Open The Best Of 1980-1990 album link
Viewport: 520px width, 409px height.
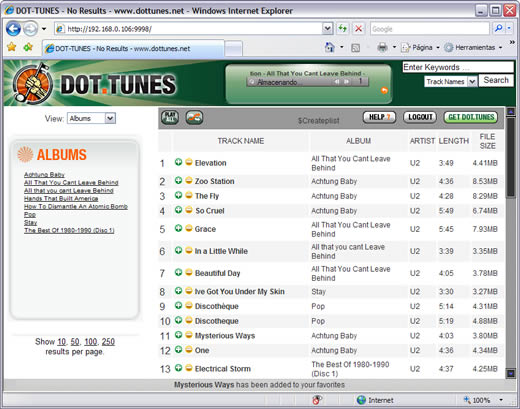(69, 230)
